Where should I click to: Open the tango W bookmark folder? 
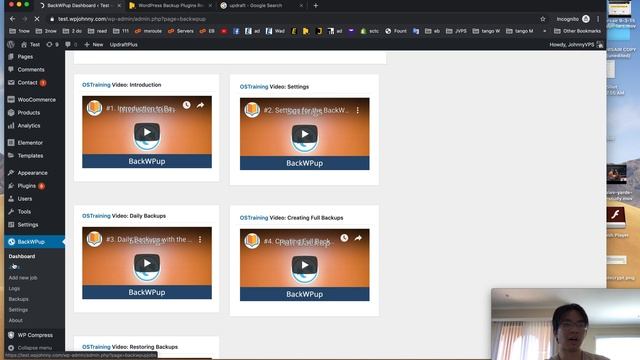tap(486, 31)
